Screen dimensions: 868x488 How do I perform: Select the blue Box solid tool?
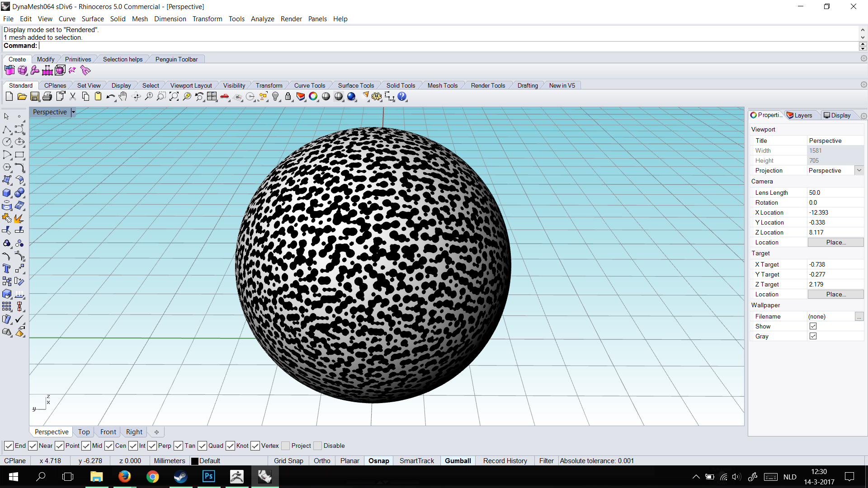(7, 193)
